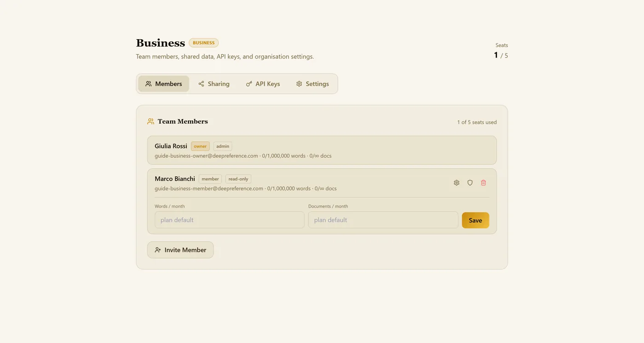Click the Seats 1 / 5 counter
Image resolution: width=644 pixels, height=343 pixels.
(x=501, y=51)
